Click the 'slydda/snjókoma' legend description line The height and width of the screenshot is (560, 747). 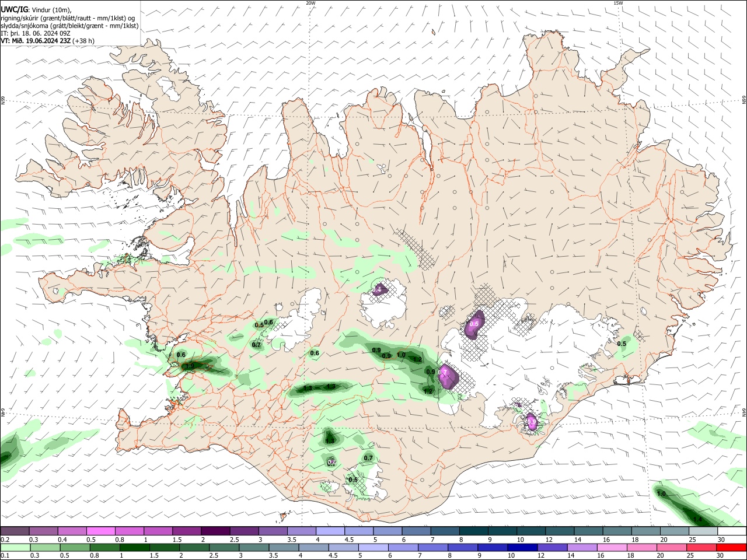click(69, 26)
